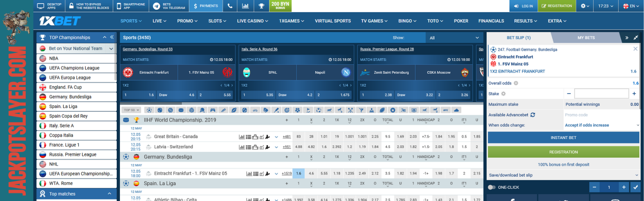
Task: Expand the bet slip with the diagonal arrows icon
Action: pyautogui.click(x=636, y=38)
